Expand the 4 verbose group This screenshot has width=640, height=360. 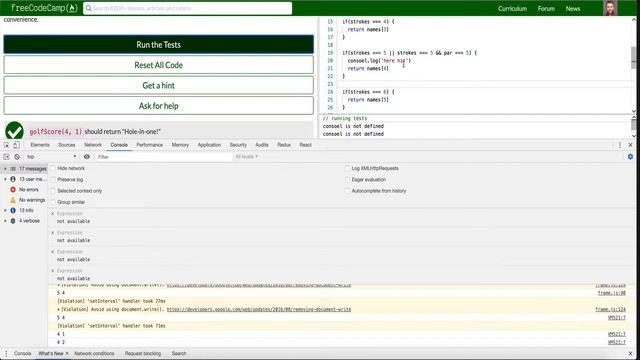coord(5,221)
